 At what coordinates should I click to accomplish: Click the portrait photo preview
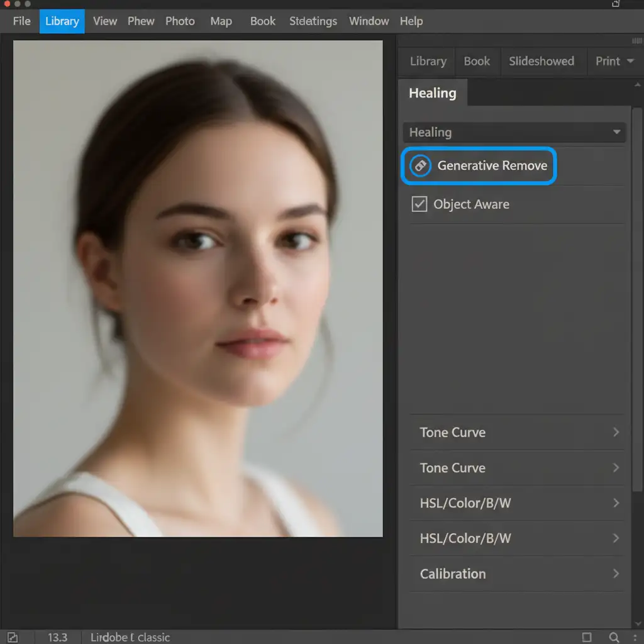pyautogui.click(x=197, y=288)
